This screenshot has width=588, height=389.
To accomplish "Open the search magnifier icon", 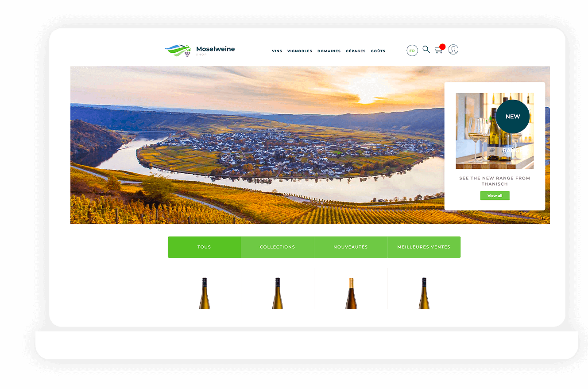I will pos(426,50).
